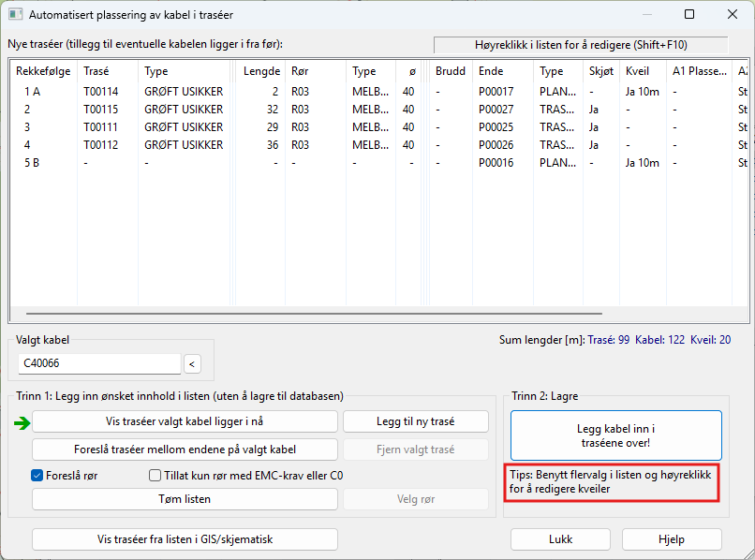Click the 'Lengde' column header

(260, 71)
